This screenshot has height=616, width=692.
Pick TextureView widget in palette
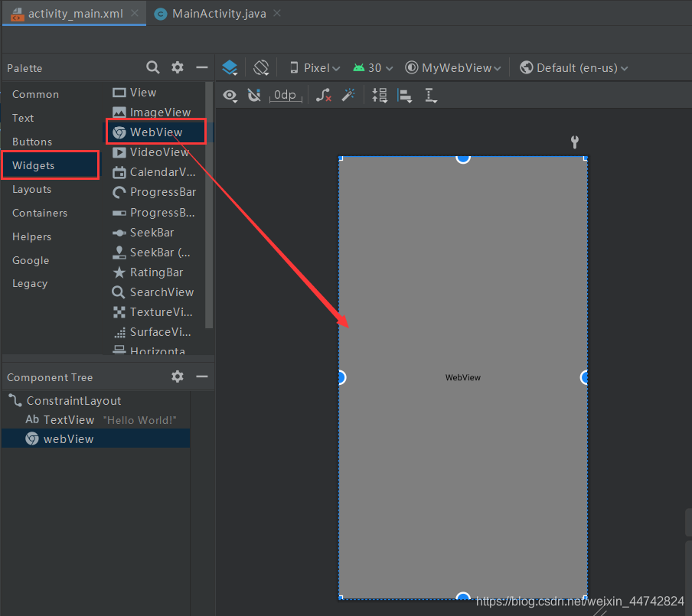pos(152,312)
